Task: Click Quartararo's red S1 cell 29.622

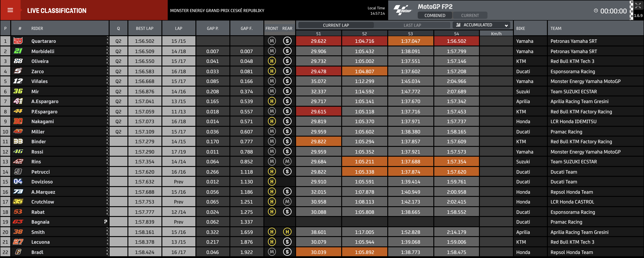Action: pos(318,41)
